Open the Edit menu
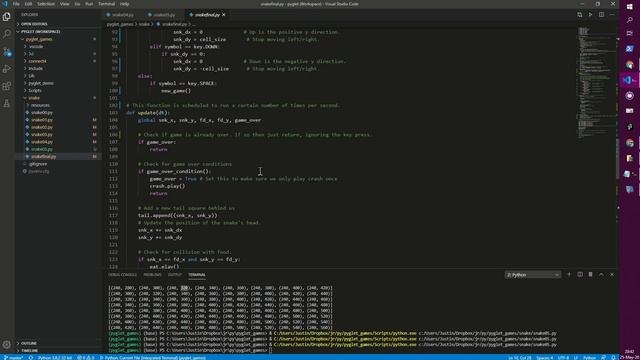 click(28, 4)
